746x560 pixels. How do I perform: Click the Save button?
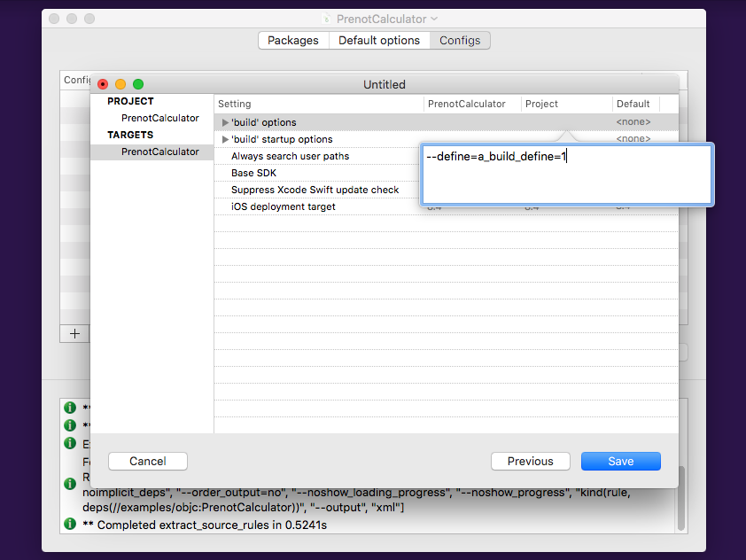[x=621, y=461]
